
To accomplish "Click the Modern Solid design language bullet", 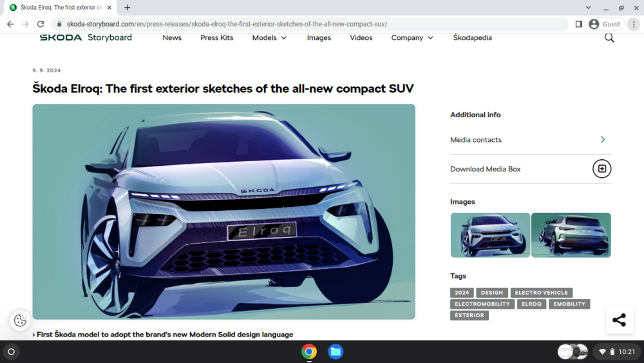I will [163, 335].
